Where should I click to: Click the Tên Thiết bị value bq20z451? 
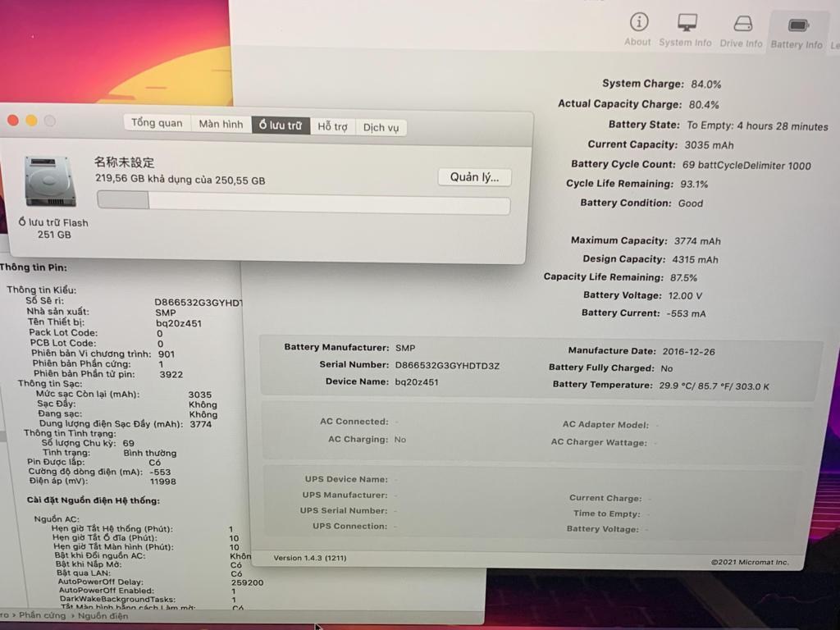pyautogui.click(x=179, y=323)
